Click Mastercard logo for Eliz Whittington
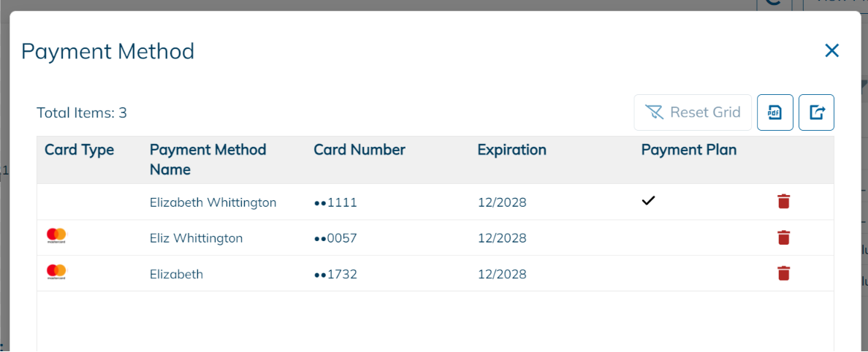Screen dimensions: 868x352 56,236
